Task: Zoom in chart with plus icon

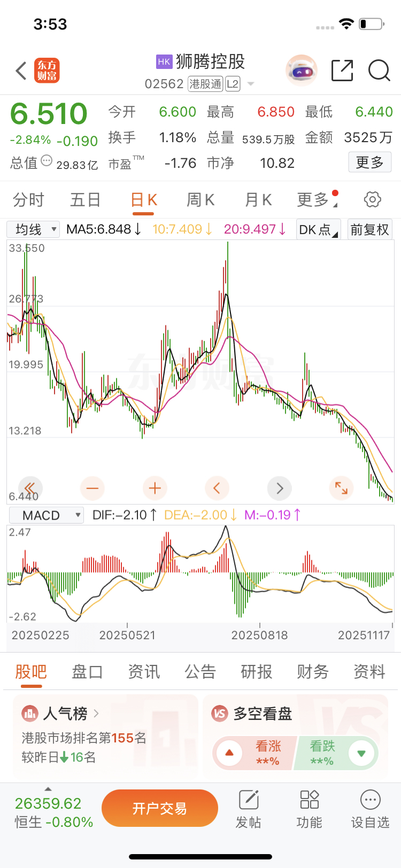Action: [x=155, y=488]
